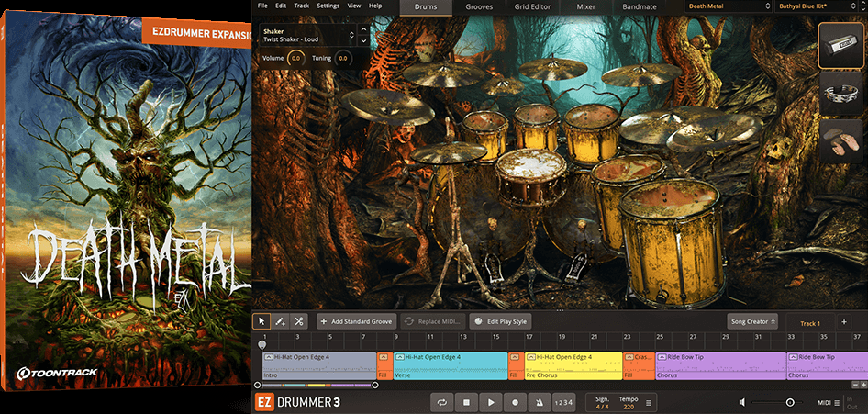Click the hi-hat cymbal
The width and height of the screenshot is (868, 414).
point(449,152)
